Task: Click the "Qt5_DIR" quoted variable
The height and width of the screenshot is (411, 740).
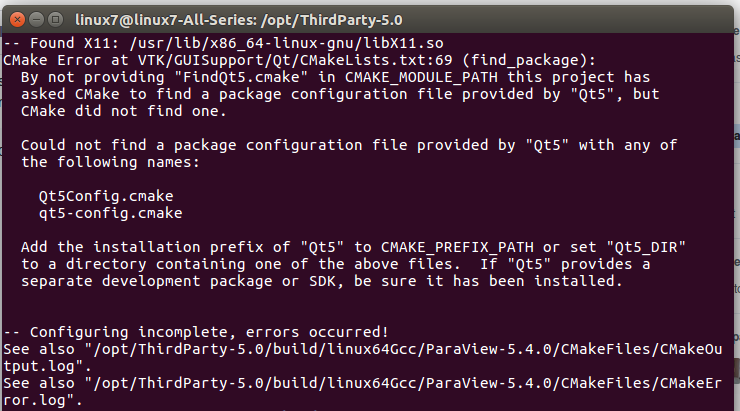Action: pos(646,247)
